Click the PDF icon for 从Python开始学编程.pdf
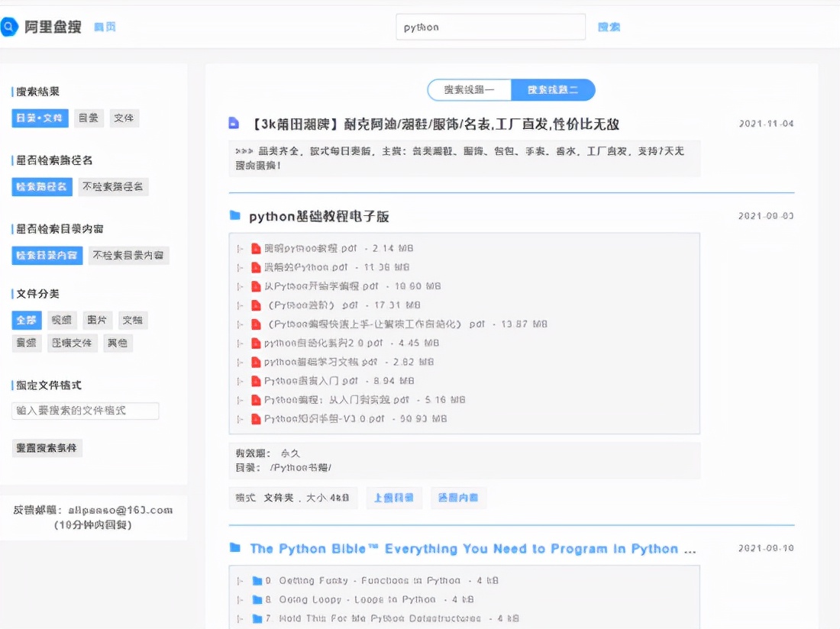This screenshot has height=629, width=840. (256, 286)
